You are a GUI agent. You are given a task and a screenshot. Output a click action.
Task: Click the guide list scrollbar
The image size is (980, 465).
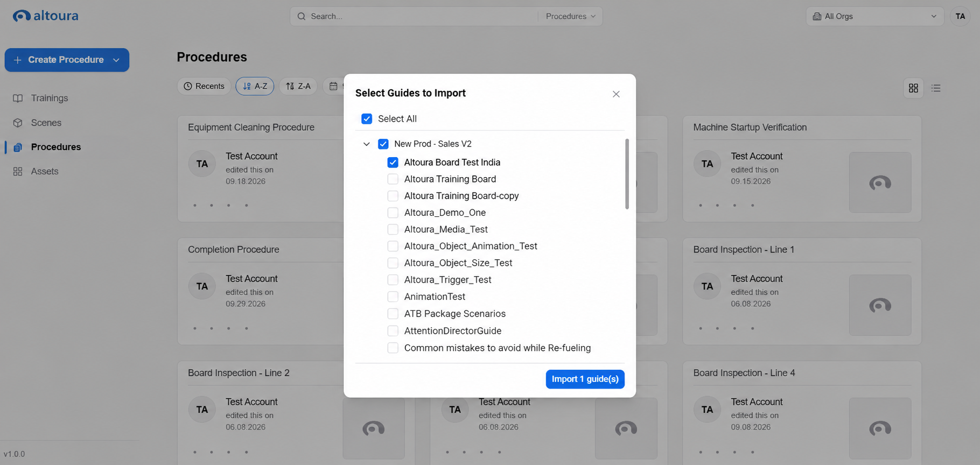627,174
